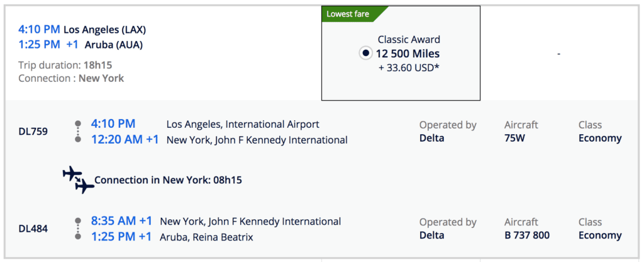Click Los Angeles, International Airport name
Screen dimensions: 644x262
click(243, 124)
